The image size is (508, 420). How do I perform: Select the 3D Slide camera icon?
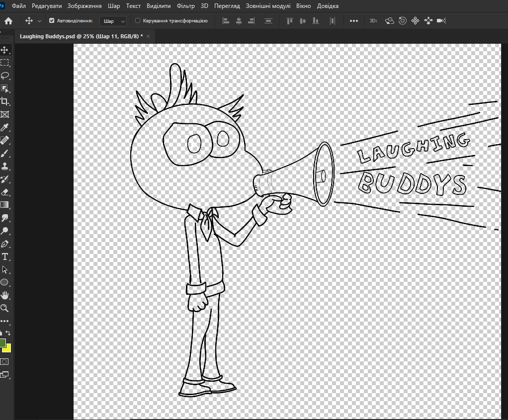pyautogui.click(x=428, y=21)
